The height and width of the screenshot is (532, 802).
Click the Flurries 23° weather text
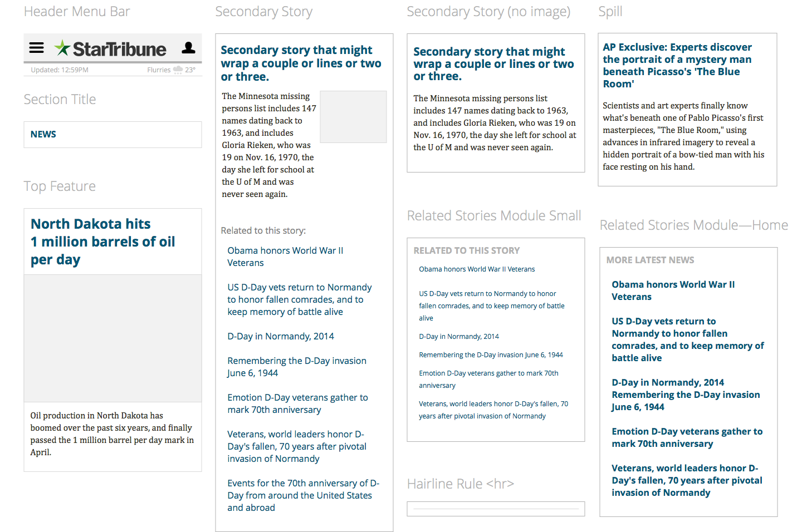tap(172, 70)
